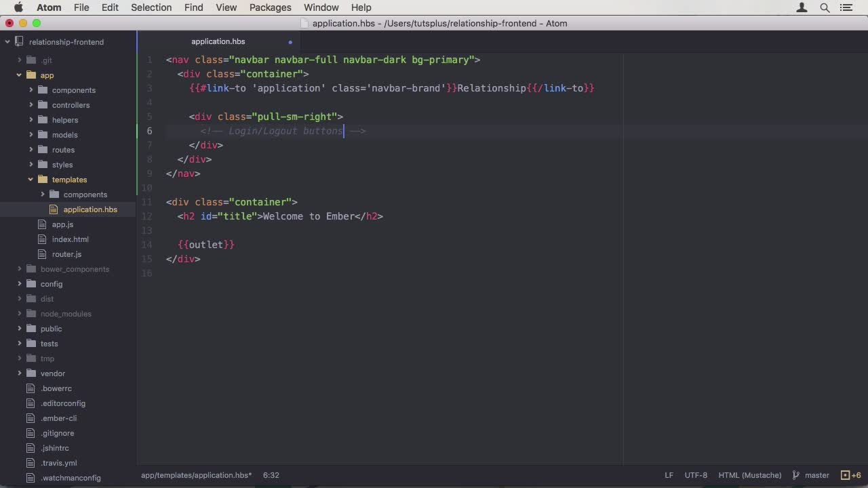Open the Atom application menu
868x488 pixels.
click(x=49, y=7)
